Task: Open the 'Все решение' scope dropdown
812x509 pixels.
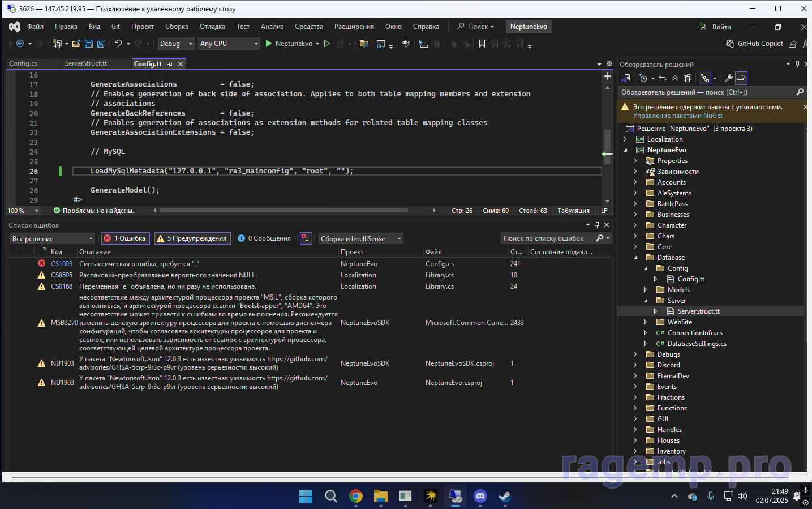Action: [x=52, y=239]
